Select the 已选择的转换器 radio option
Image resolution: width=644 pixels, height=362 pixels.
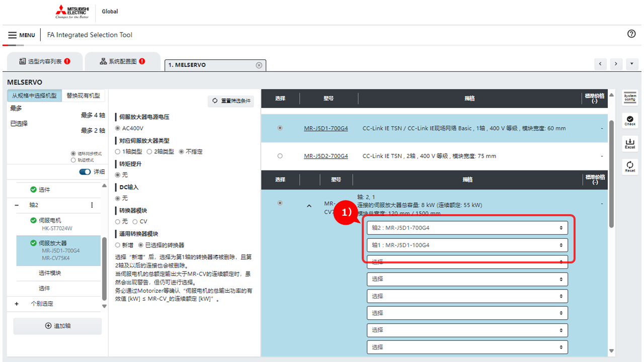[x=141, y=245]
